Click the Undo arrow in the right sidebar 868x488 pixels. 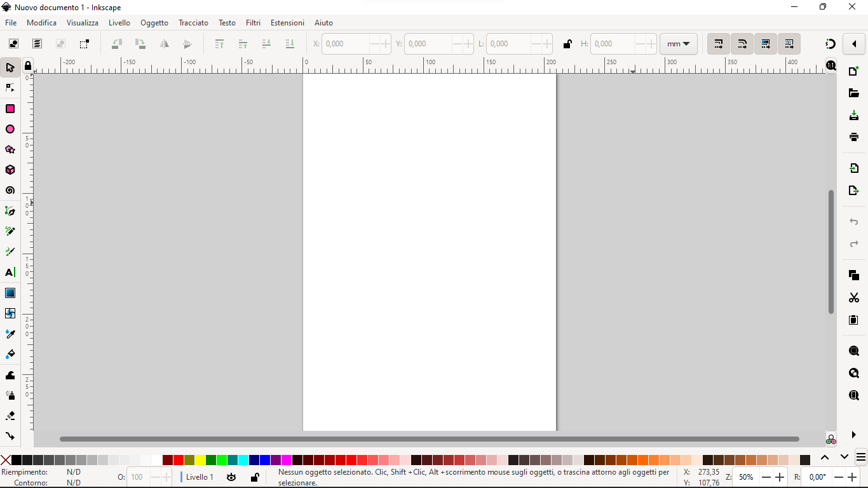[x=854, y=222]
